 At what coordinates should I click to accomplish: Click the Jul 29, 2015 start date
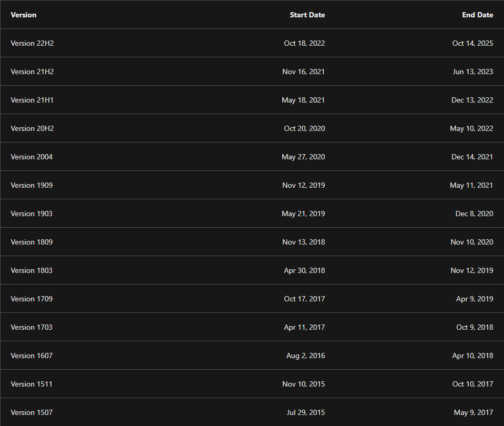306,412
